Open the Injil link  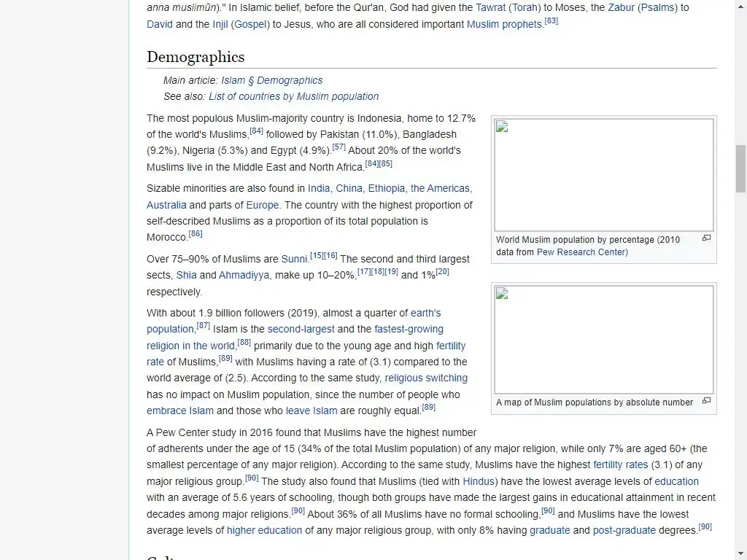pyautogui.click(x=220, y=24)
